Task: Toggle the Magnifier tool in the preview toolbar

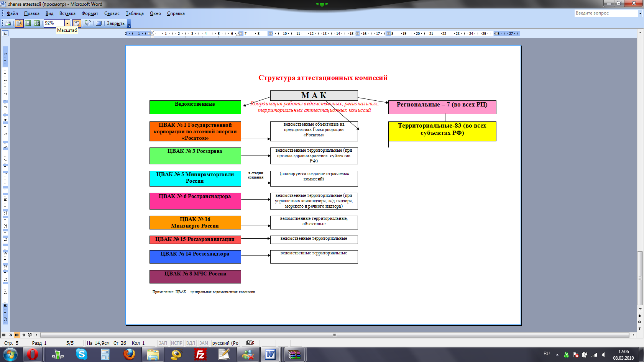Action: coord(19,23)
